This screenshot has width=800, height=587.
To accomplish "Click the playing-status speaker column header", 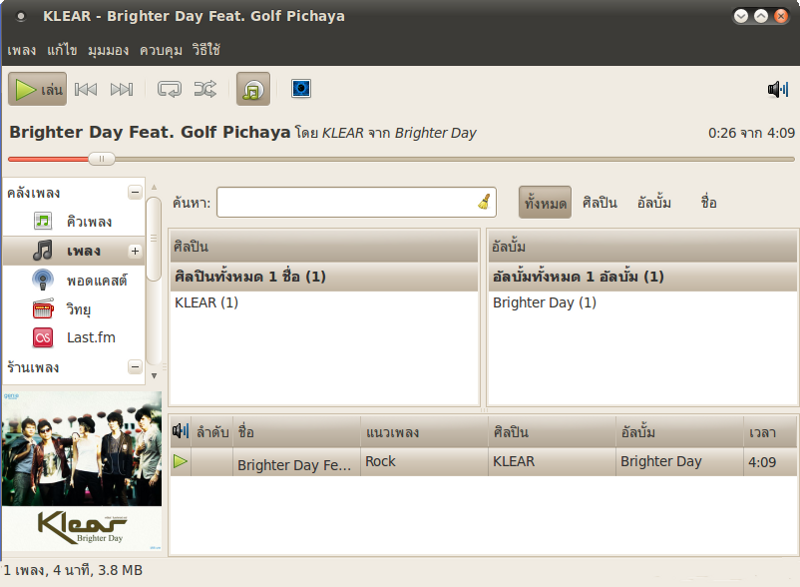I will pos(181,432).
